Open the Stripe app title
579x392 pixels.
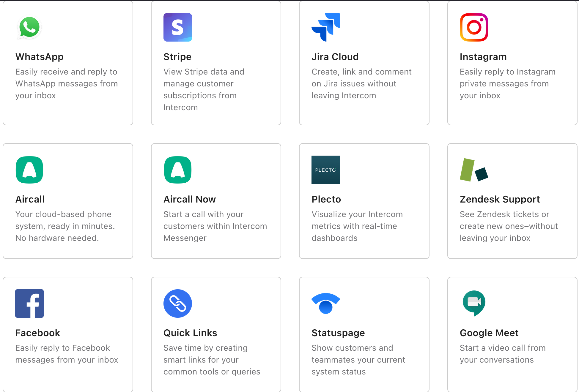[177, 57]
